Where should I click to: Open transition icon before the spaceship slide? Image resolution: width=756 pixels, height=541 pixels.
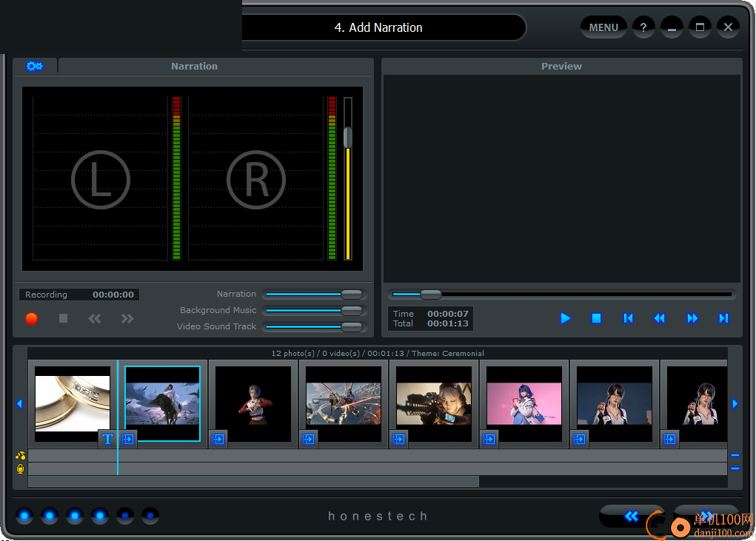(x=309, y=439)
